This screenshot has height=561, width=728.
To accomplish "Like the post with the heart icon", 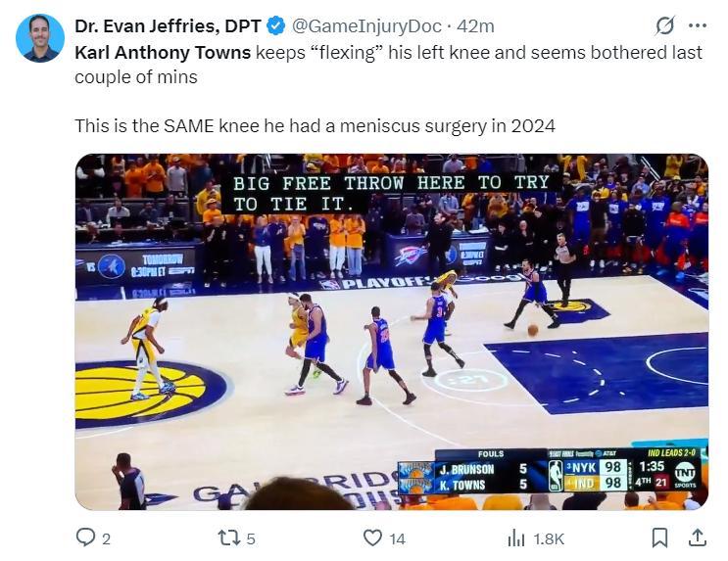I will point(372,538).
